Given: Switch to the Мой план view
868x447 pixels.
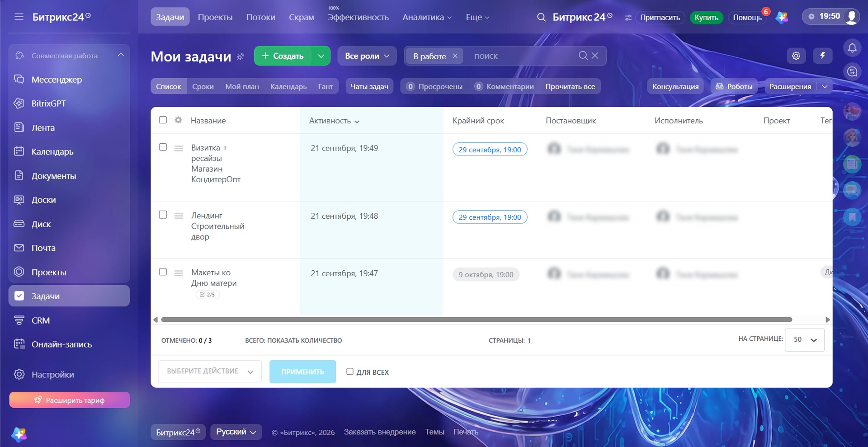Looking at the screenshot, I should pyautogui.click(x=242, y=86).
